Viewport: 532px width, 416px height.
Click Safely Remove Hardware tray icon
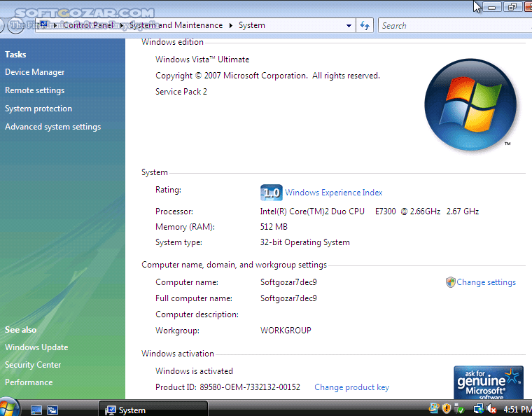click(x=459, y=408)
